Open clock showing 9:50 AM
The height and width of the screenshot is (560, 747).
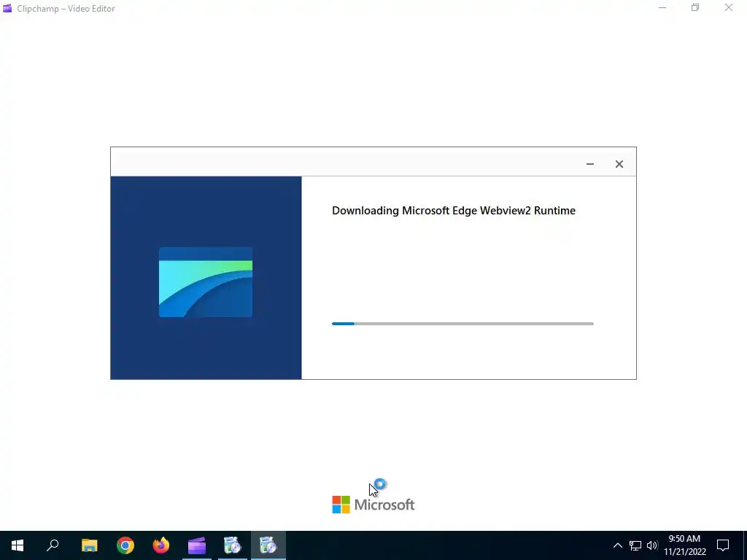pos(684,545)
